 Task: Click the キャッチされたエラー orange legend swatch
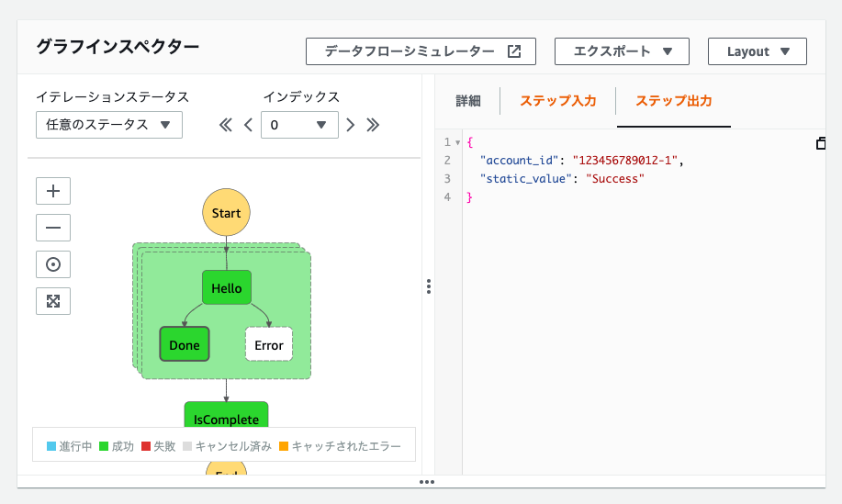pyautogui.click(x=284, y=446)
